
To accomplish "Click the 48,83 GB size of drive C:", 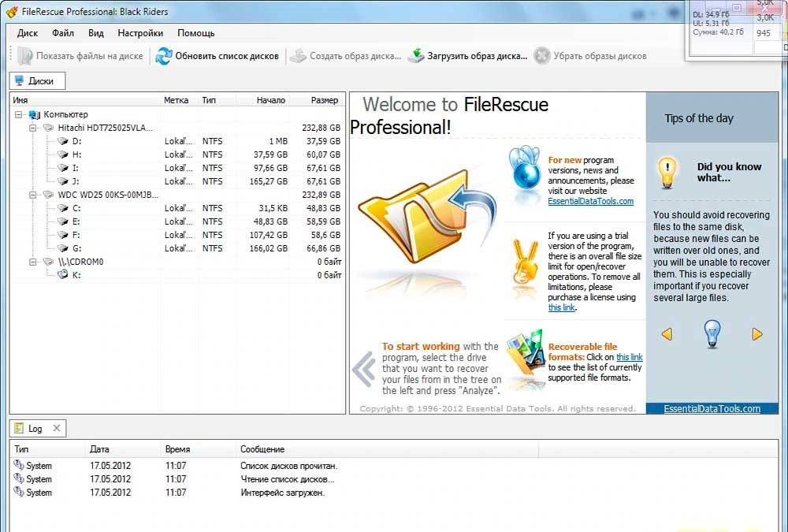I will [x=323, y=208].
